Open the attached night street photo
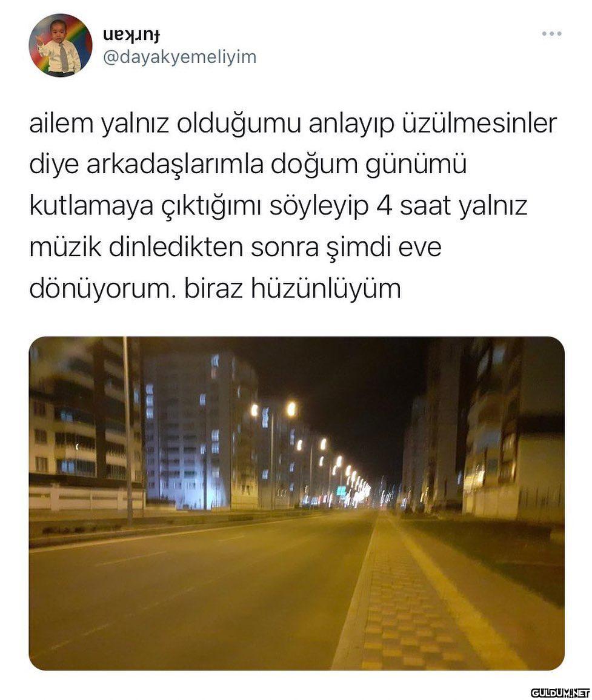 point(296,503)
